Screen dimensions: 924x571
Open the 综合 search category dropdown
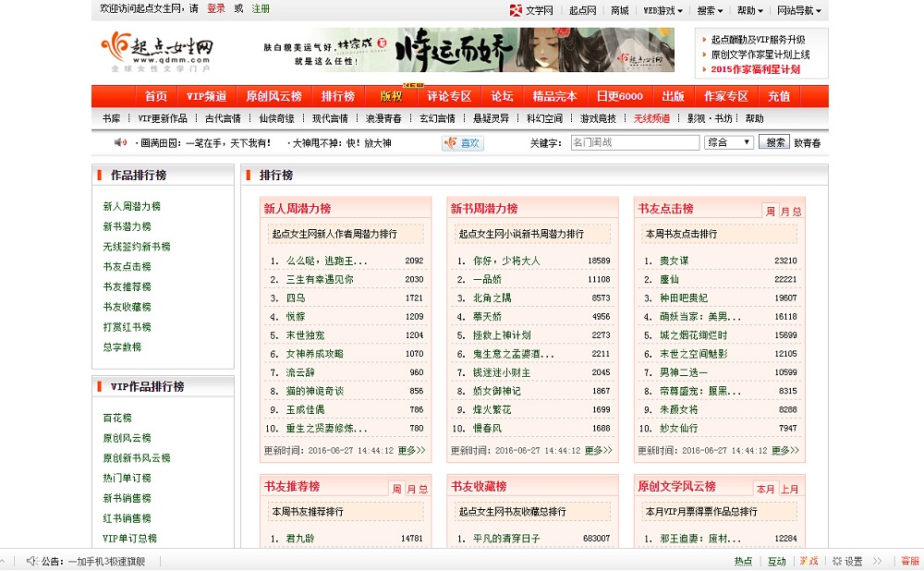(729, 142)
